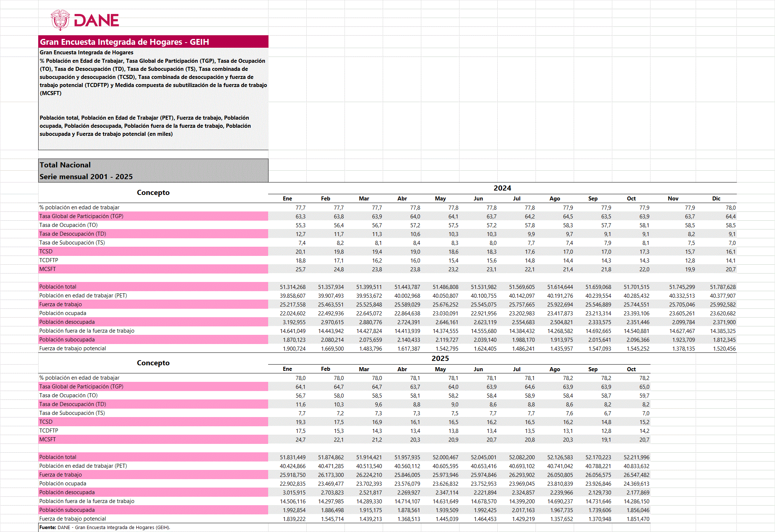775x532 pixels.
Task: Click the DANE logo image
Action: (x=85, y=20)
